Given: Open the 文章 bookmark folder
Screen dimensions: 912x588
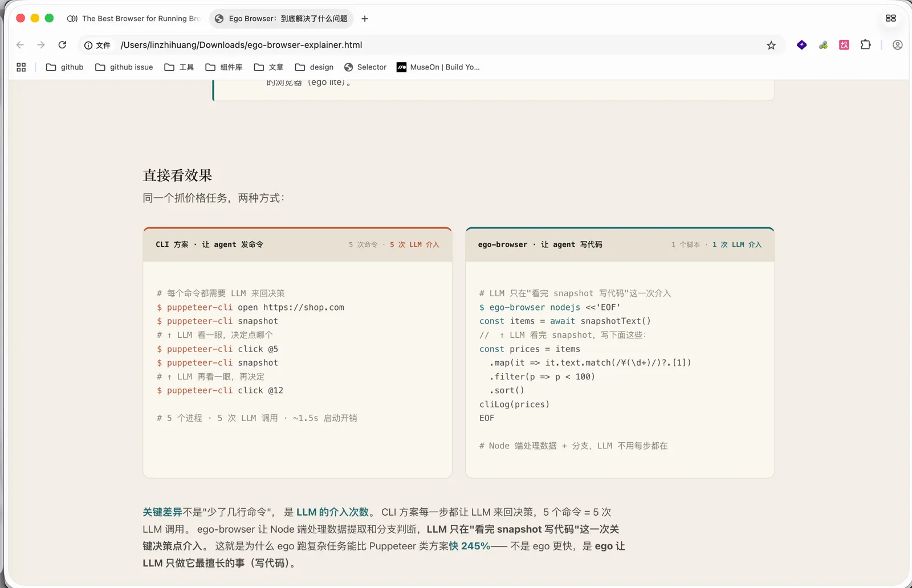Looking at the screenshot, I should click(268, 67).
